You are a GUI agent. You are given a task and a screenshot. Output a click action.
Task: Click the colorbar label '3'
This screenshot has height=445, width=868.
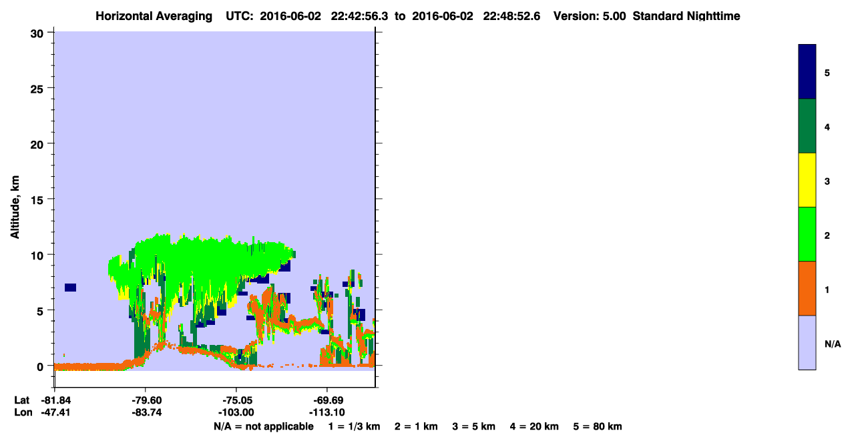827,181
